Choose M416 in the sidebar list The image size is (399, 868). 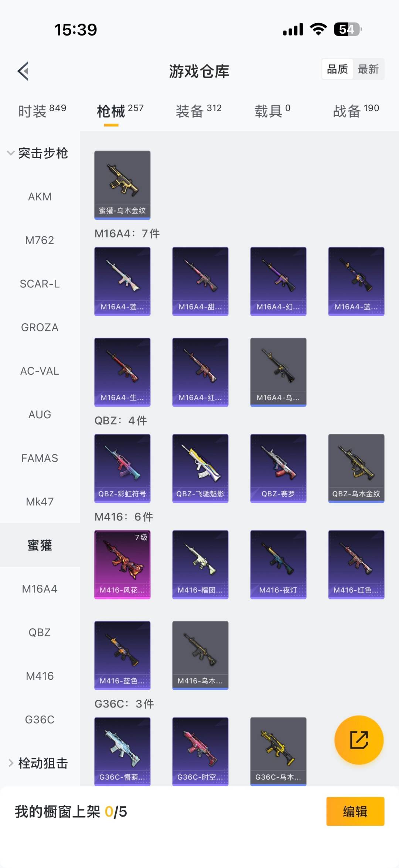(40, 676)
